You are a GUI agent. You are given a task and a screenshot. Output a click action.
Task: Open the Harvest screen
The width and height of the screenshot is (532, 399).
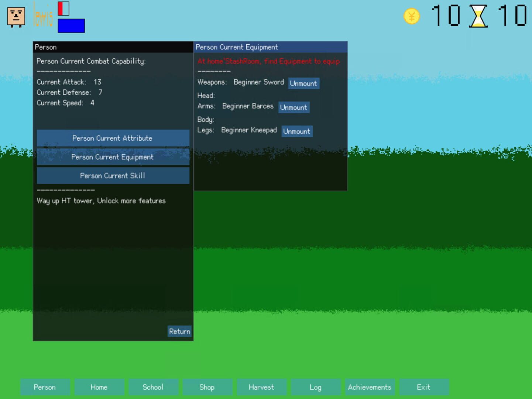pos(262,387)
